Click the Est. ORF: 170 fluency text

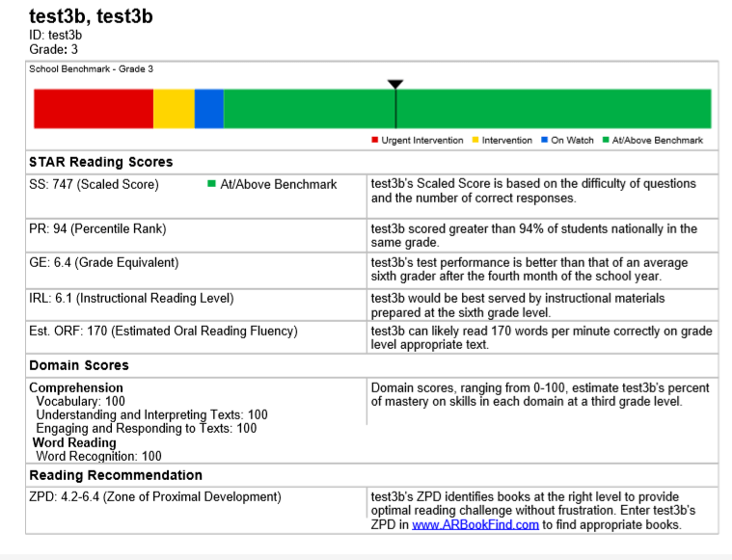pyautogui.click(x=163, y=331)
